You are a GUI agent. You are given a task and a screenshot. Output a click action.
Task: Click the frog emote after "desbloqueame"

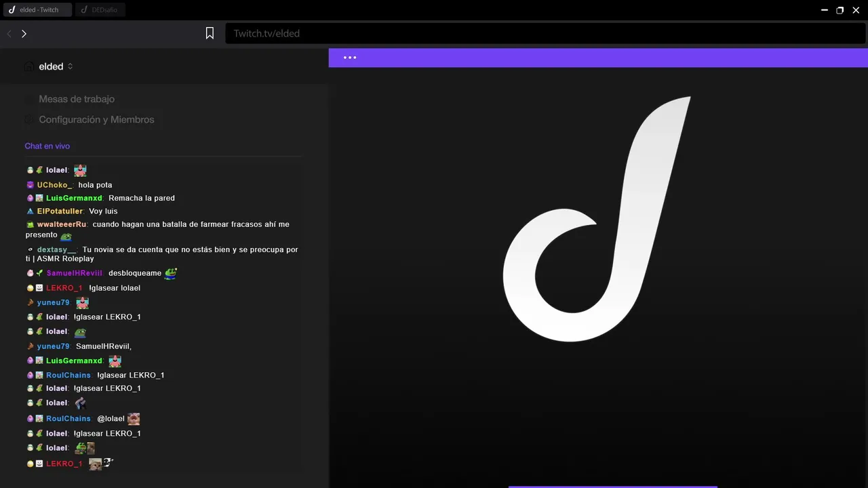coord(171,273)
